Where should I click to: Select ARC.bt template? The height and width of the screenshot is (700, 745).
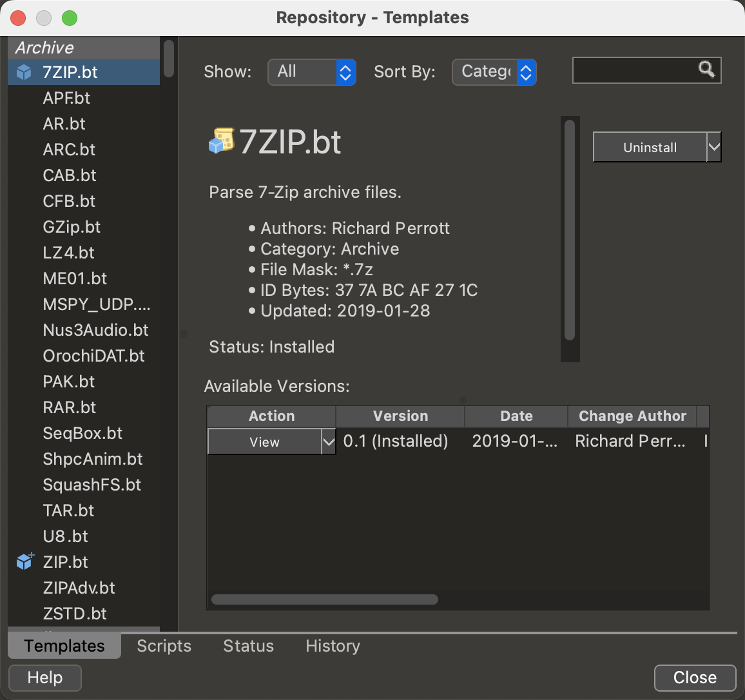point(84,150)
